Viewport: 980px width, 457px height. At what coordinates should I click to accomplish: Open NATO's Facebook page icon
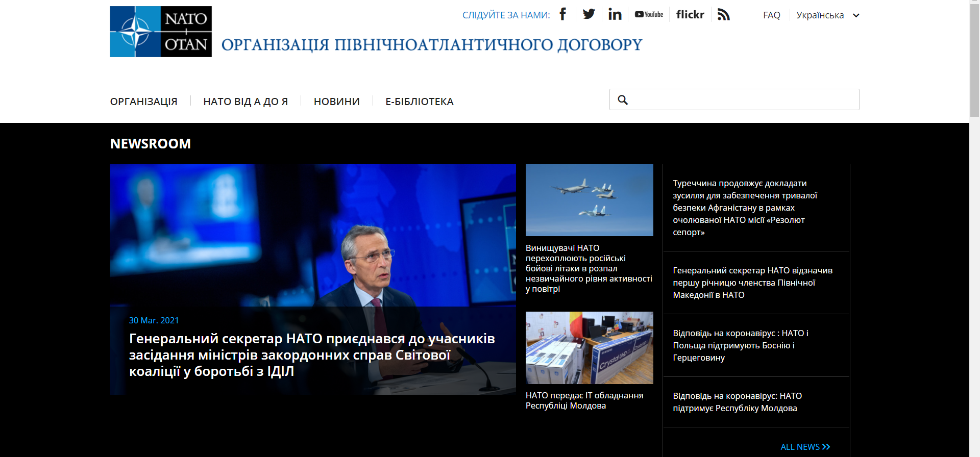(x=563, y=14)
